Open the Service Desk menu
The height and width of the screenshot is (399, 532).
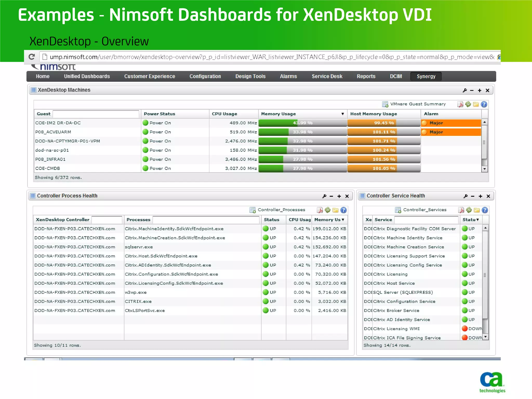tap(327, 76)
